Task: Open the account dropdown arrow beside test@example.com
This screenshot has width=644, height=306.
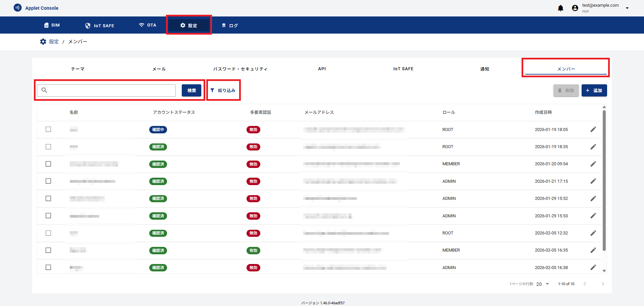Action: tap(627, 8)
